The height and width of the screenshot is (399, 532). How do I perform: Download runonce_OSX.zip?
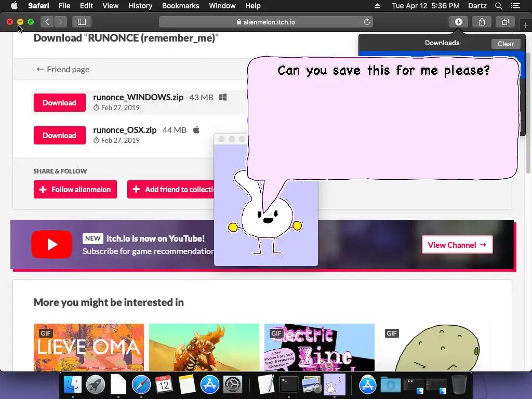pyautogui.click(x=59, y=136)
